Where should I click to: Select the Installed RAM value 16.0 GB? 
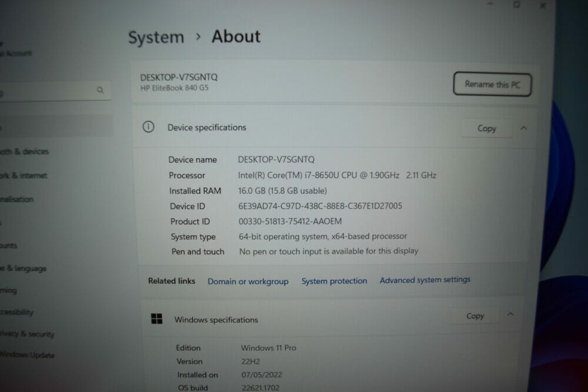point(282,191)
